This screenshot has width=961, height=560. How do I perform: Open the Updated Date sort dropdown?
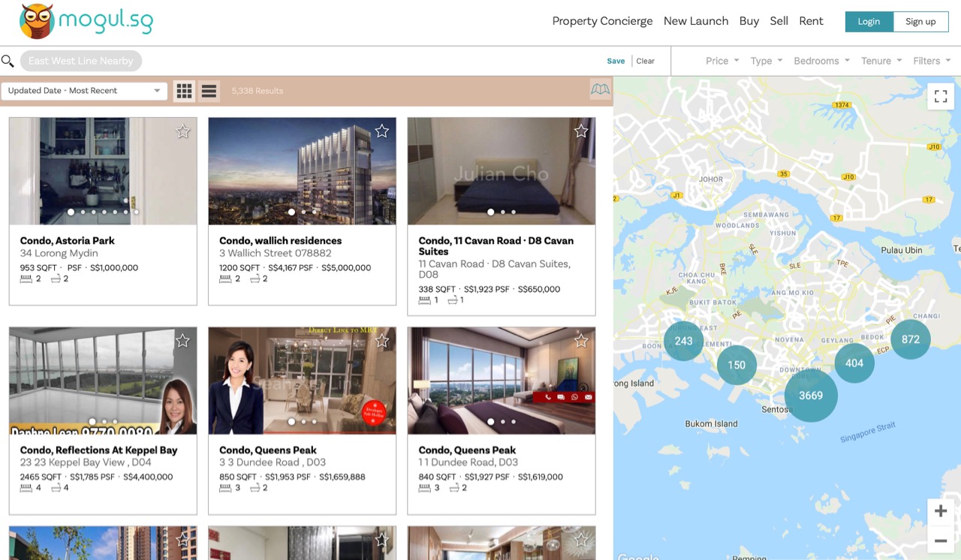(83, 91)
